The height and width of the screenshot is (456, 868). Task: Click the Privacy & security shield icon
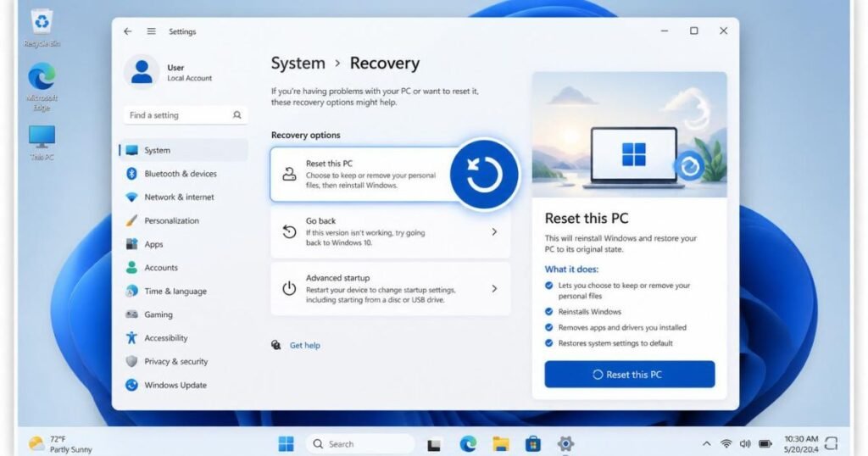tap(131, 361)
